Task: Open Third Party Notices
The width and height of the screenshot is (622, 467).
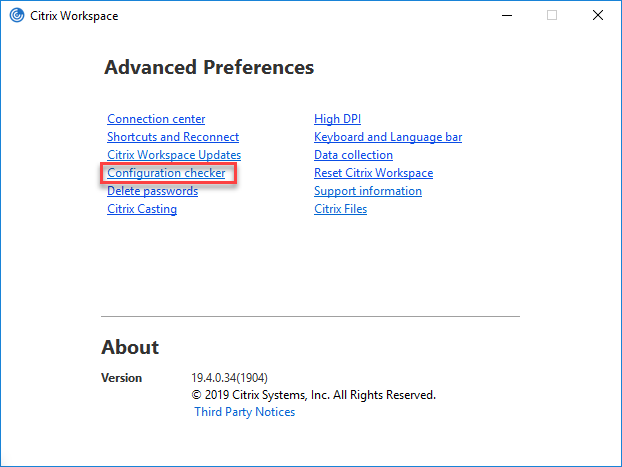Action: click(245, 412)
